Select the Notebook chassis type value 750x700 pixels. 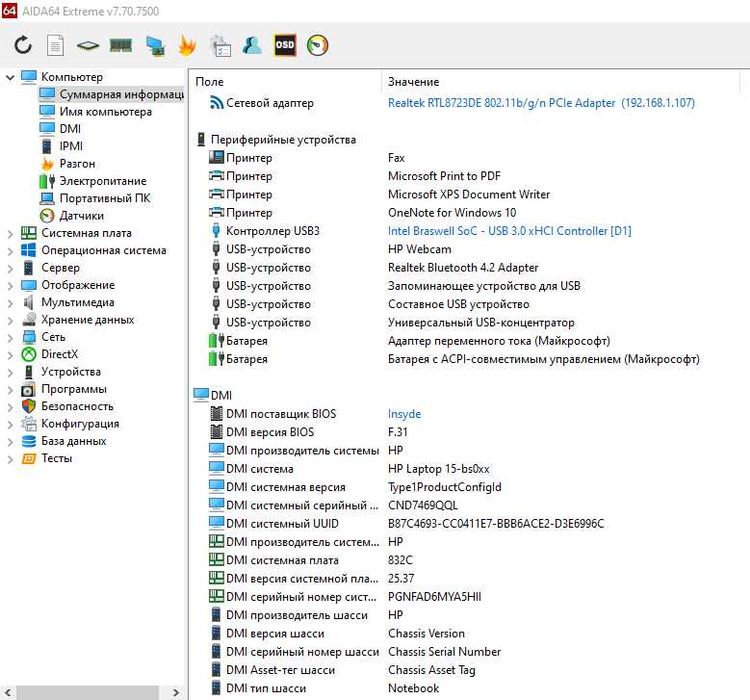pos(413,688)
